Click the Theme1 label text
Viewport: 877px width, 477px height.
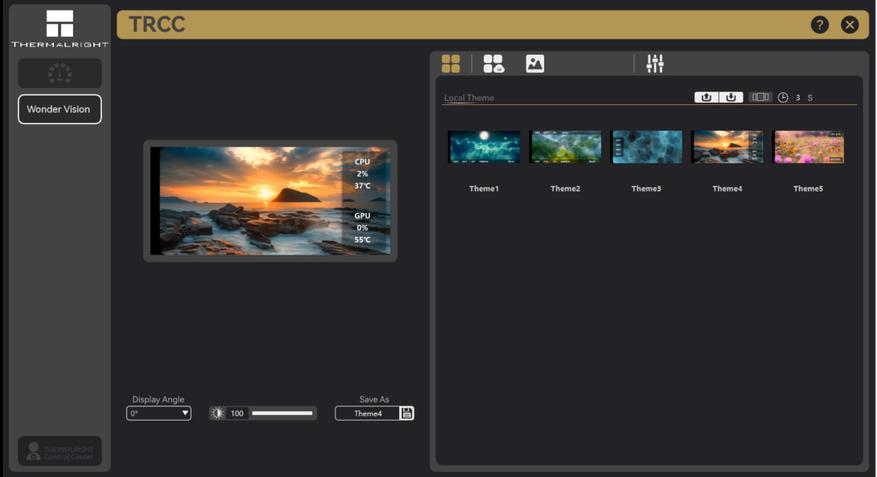pyautogui.click(x=484, y=188)
